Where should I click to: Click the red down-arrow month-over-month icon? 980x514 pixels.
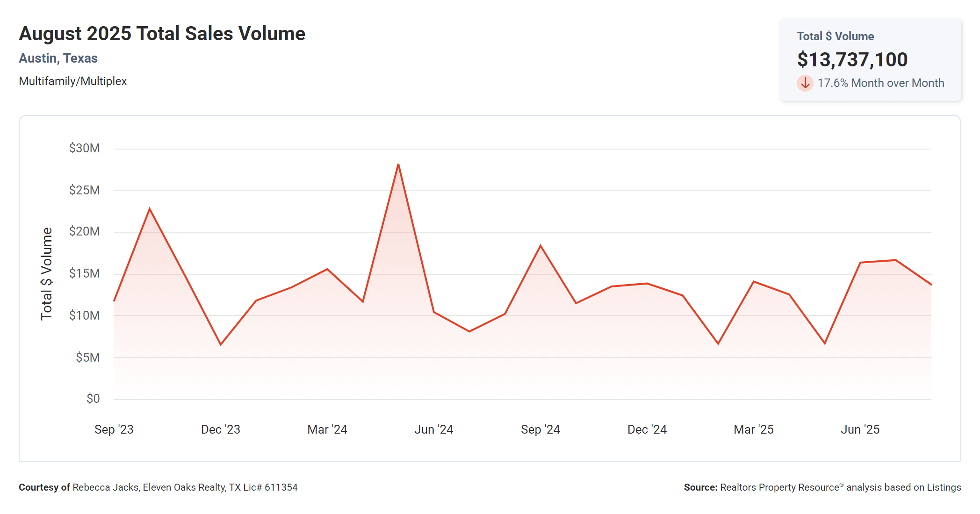tap(805, 83)
